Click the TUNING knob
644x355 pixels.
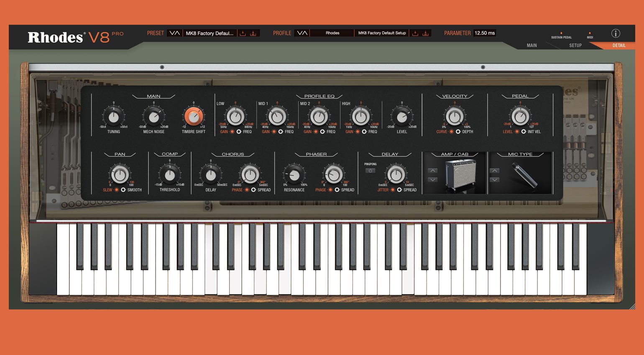114,117
